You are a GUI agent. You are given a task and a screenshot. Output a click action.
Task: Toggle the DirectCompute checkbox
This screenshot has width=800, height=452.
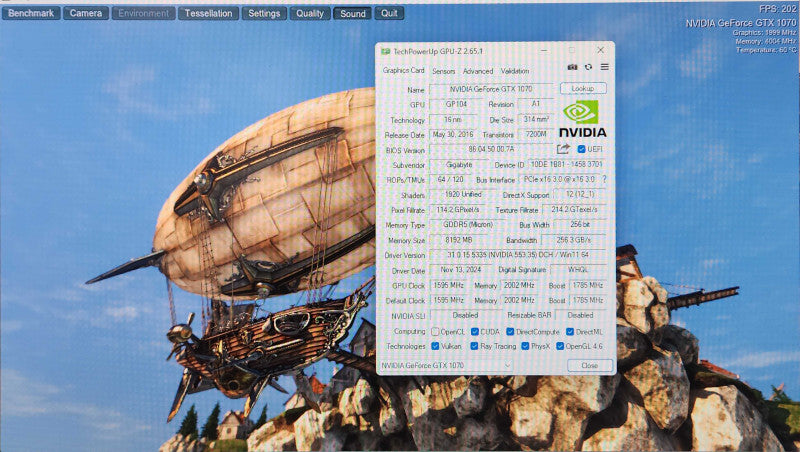[510, 332]
